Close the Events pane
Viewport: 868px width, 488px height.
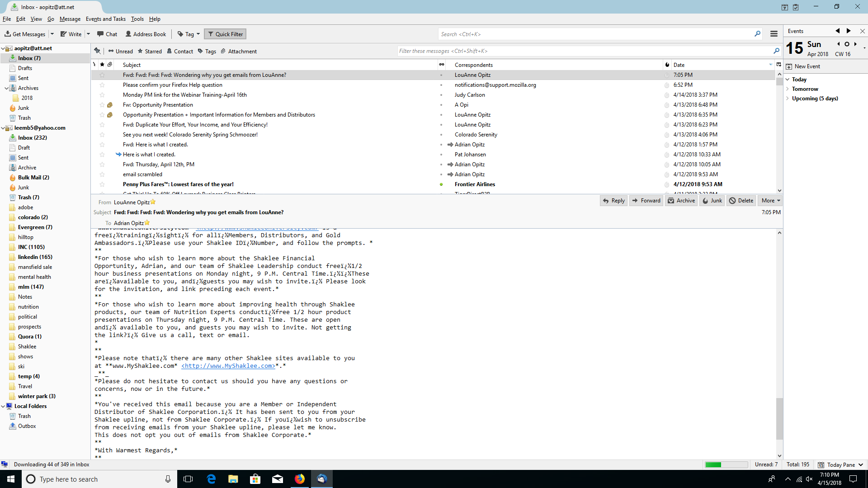pyautogui.click(x=862, y=31)
